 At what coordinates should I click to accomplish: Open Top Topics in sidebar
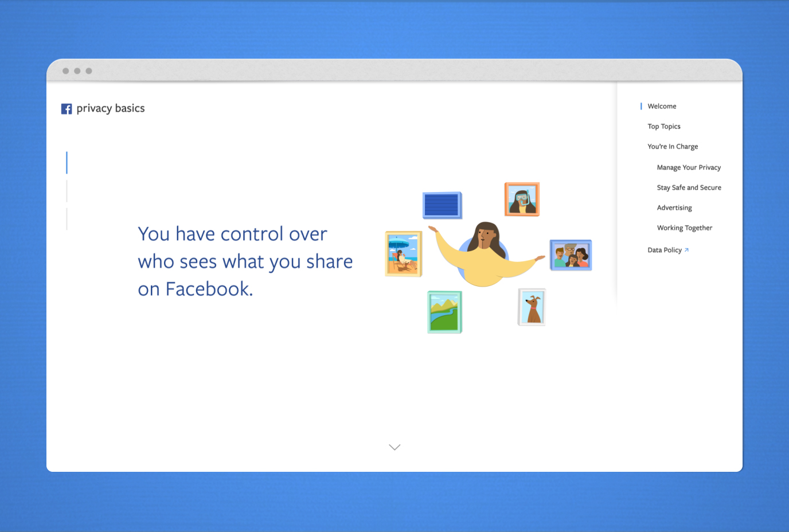pos(664,127)
